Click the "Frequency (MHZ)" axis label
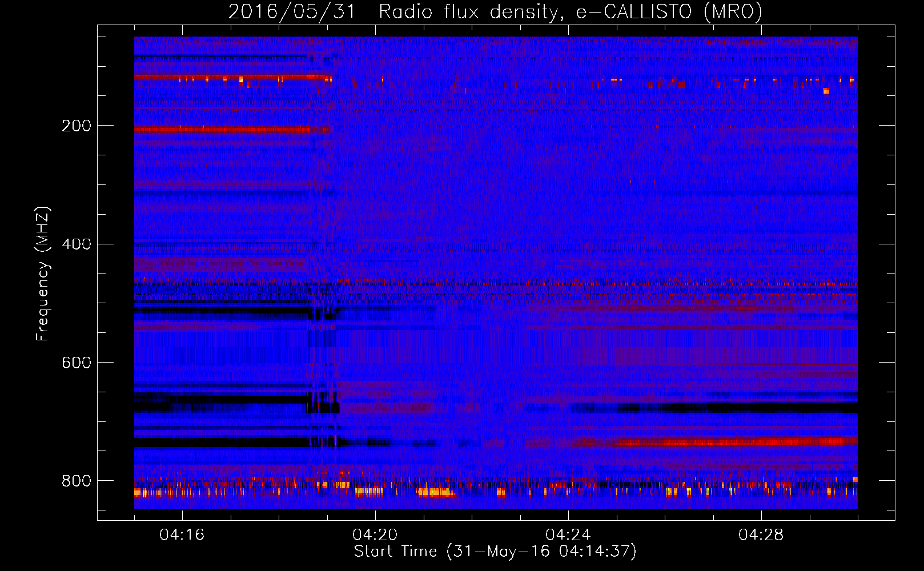 tap(43, 274)
